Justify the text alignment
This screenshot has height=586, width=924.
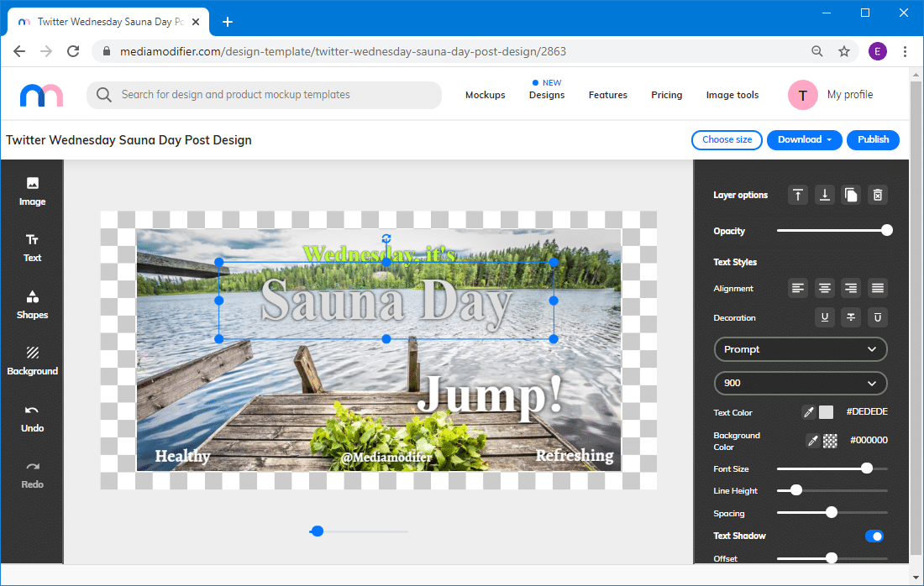(x=878, y=288)
